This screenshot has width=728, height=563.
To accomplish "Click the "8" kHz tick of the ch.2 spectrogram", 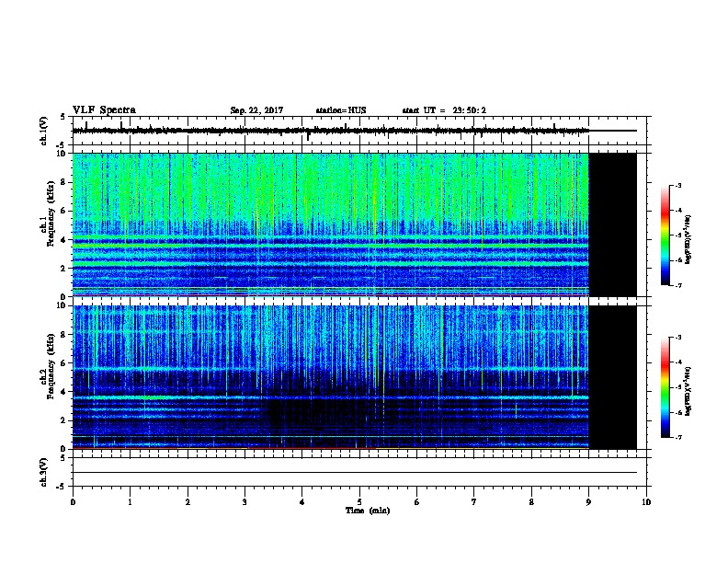I will [x=64, y=335].
